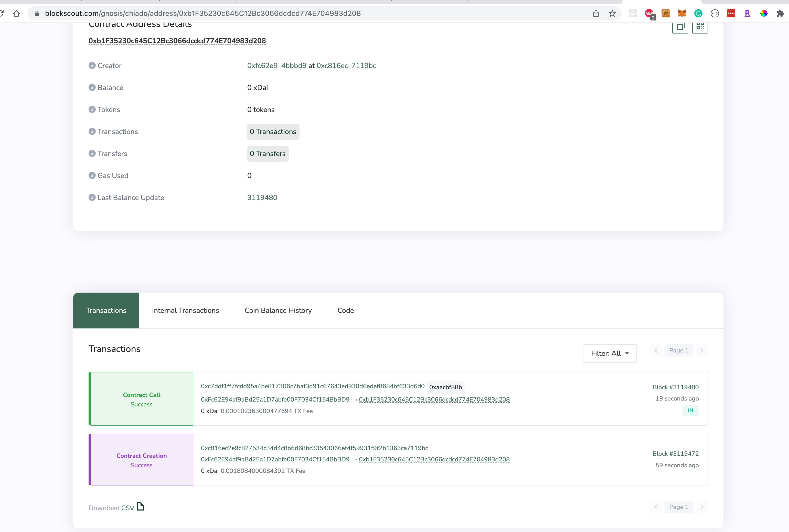
Task: Go to next page in bottom pagination
Action: point(702,507)
